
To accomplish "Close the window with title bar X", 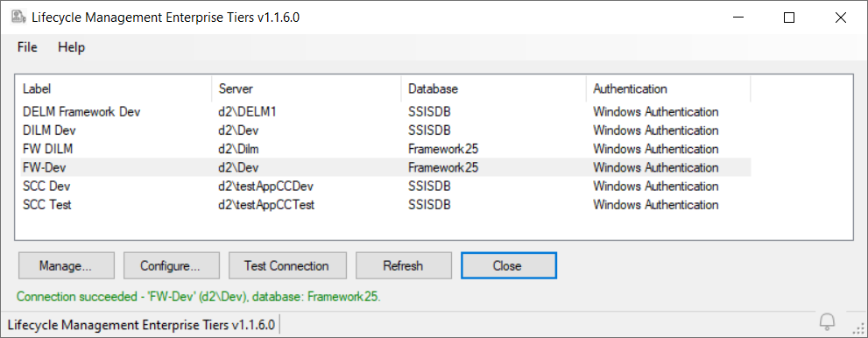I will click(x=840, y=18).
